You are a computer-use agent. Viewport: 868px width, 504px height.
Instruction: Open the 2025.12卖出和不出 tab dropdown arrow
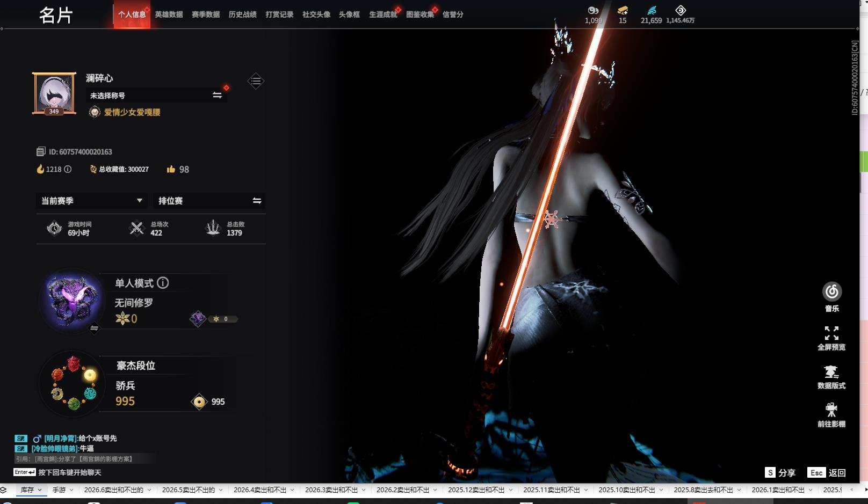click(x=510, y=490)
